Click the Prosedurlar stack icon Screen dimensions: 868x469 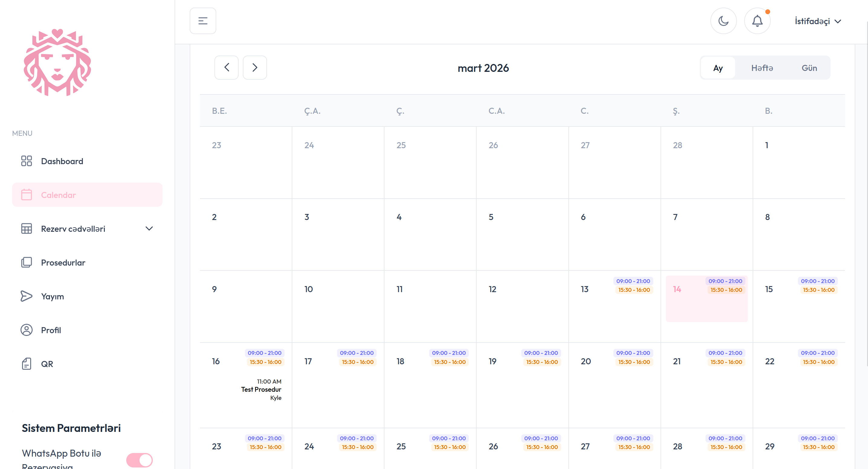click(x=26, y=262)
